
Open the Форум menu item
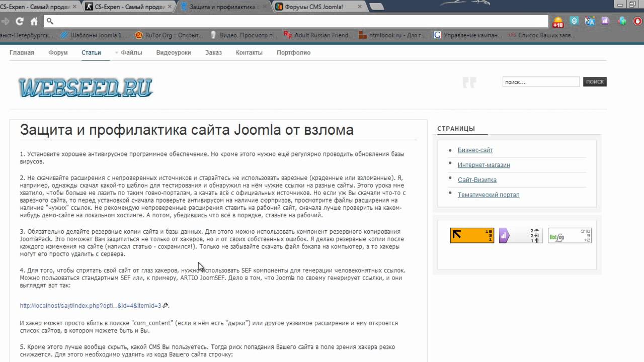[x=58, y=52]
